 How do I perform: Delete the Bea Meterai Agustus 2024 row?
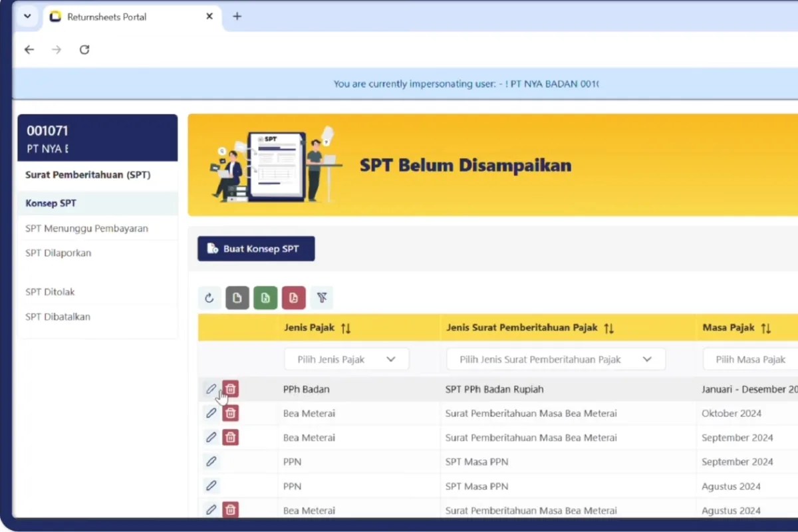[230, 509]
